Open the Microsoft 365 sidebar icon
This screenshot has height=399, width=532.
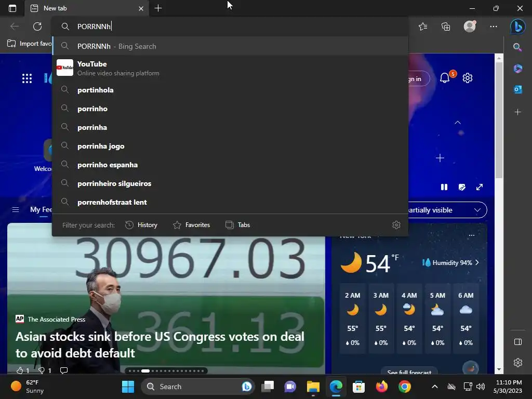pyautogui.click(x=518, y=68)
